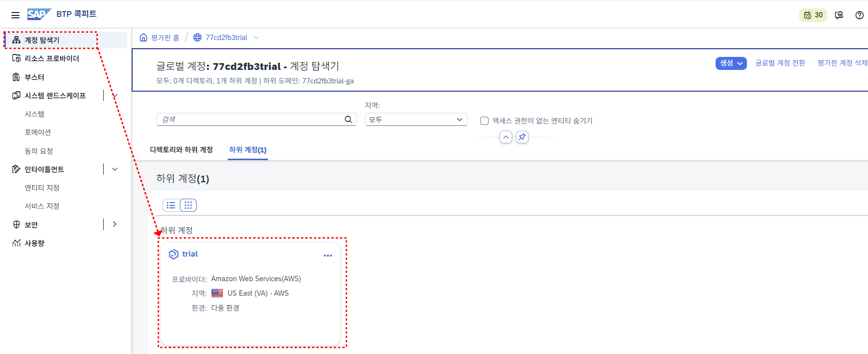
Task: Open the feedback headset icon
Action: [x=839, y=15]
